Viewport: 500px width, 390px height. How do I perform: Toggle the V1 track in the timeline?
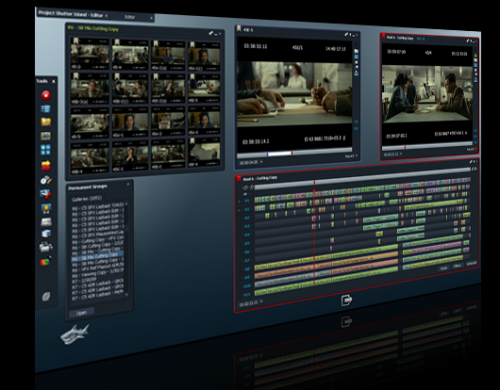pos(247,201)
